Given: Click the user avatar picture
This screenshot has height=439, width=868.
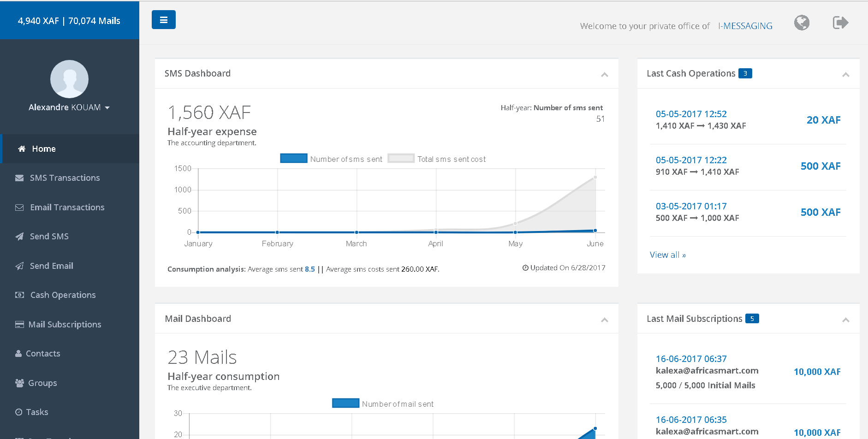Looking at the screenshot, I should (x=69, y=79).
